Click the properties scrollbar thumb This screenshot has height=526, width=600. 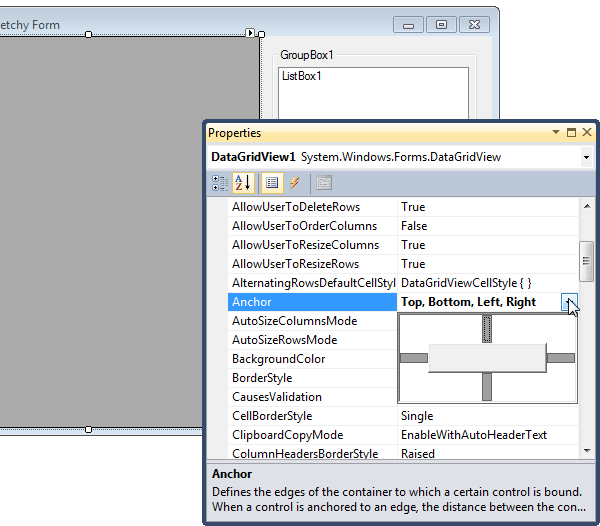pyautogui.click(x=586, y=261)
